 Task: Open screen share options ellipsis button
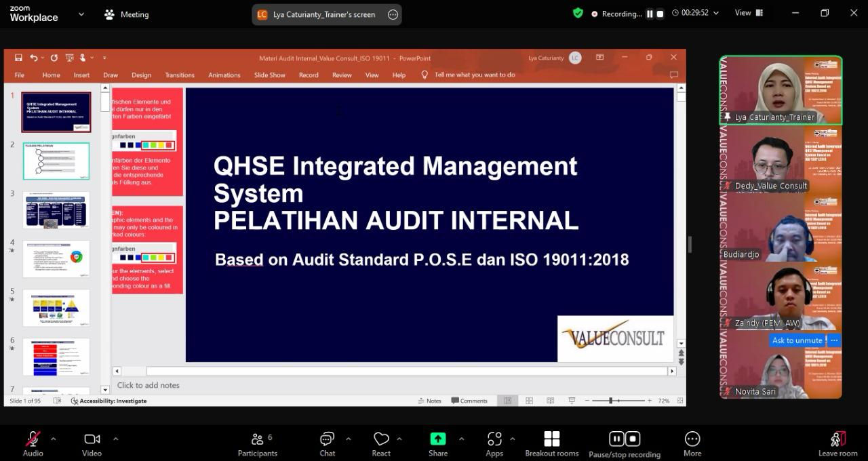(393, 14)
